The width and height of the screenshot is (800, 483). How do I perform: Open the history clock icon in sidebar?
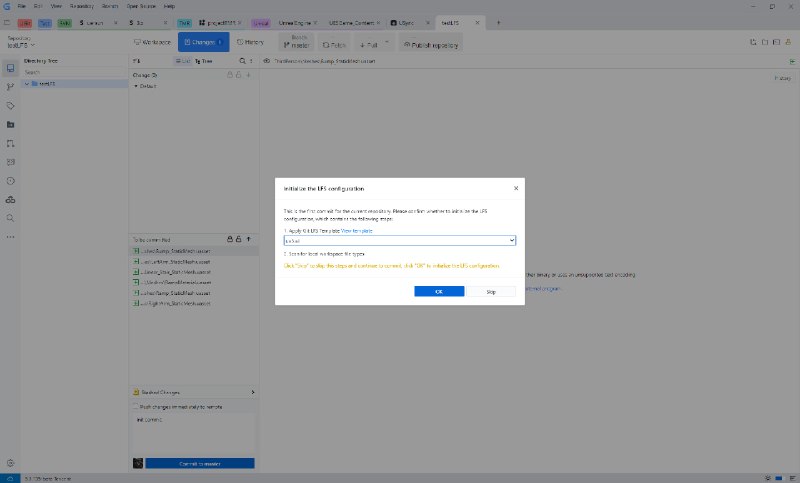[x=10, y=180]
